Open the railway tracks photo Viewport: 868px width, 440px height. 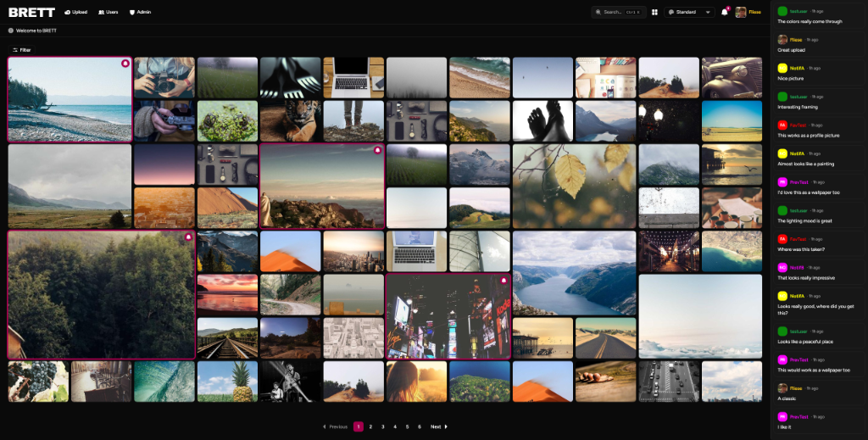[227, 338]
